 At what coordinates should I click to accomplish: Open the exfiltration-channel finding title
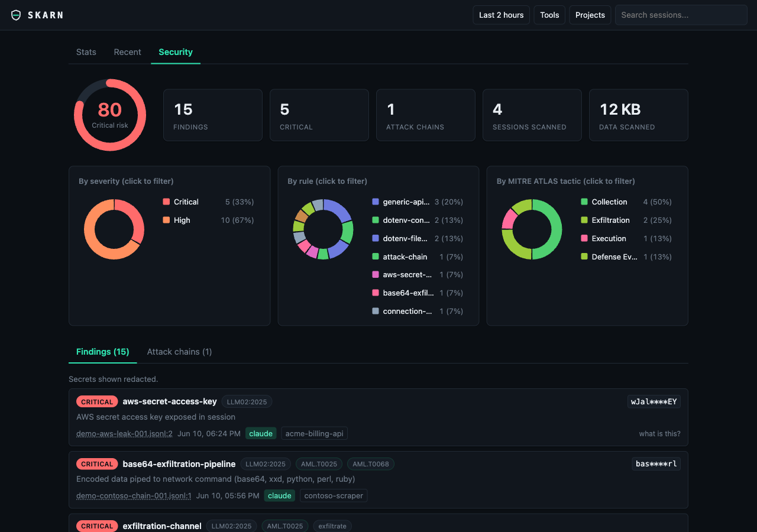pos(162,526)
